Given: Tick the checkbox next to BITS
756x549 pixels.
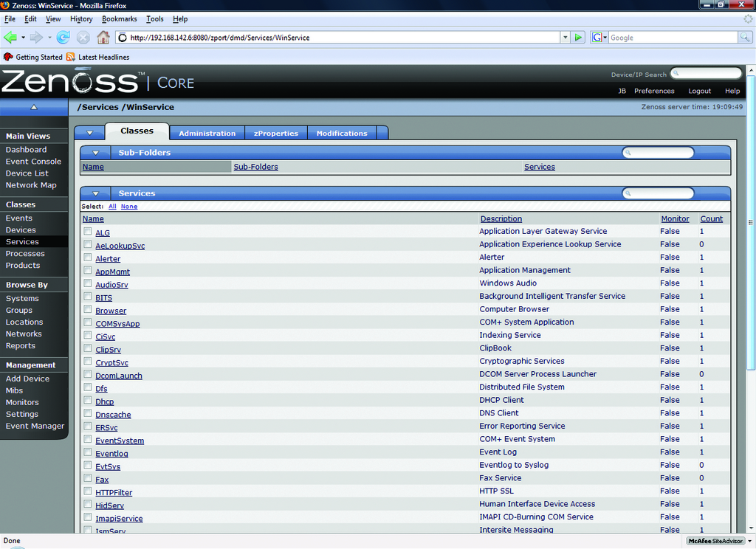Looking at the screenshot, I should tap(88, 297).
